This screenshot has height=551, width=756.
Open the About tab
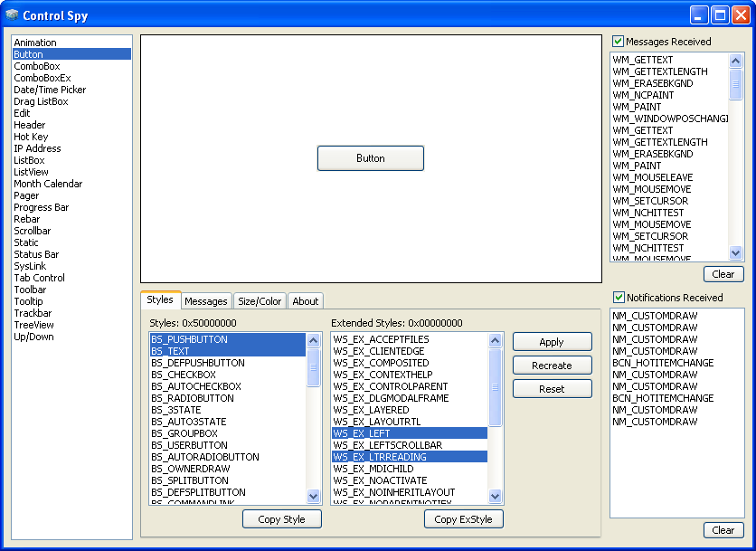pyautogui.click(x=305, y=301)
